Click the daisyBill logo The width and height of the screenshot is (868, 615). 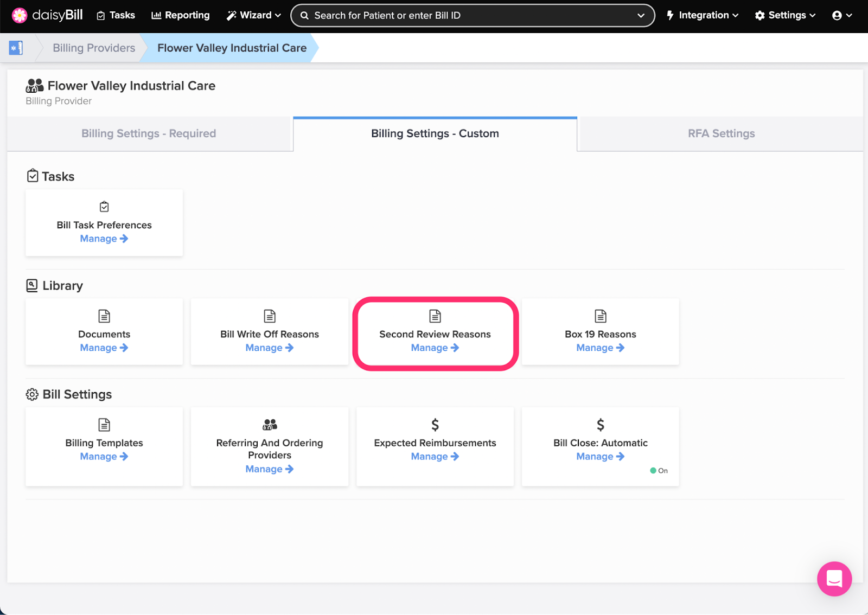[47, 15]
